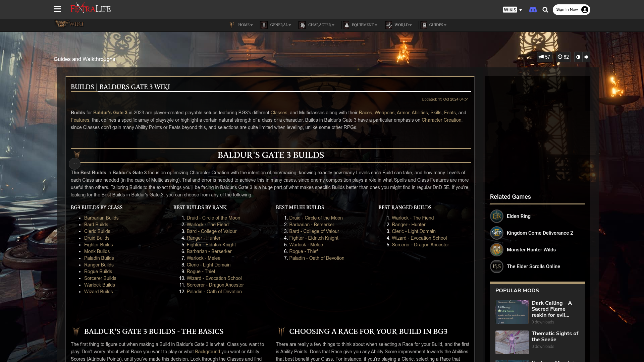The width and height of the screenshot is (644, 362).
Task: Open the Races link in intro
Action: [x=365, y=113]
